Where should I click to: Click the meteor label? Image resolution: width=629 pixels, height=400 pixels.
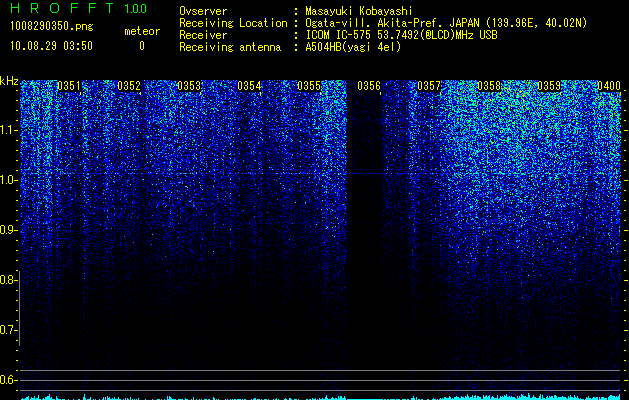[142, 31]
